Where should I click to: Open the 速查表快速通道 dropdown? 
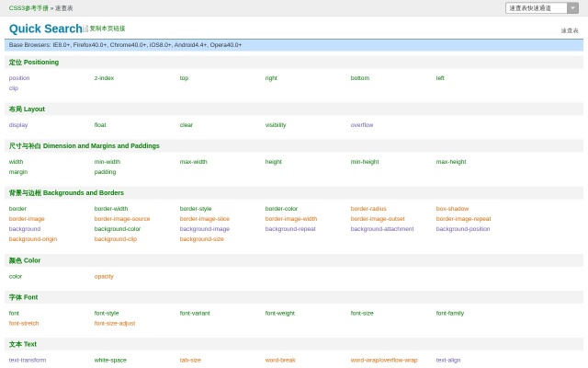pyautogui.click(x=542, y=8)
